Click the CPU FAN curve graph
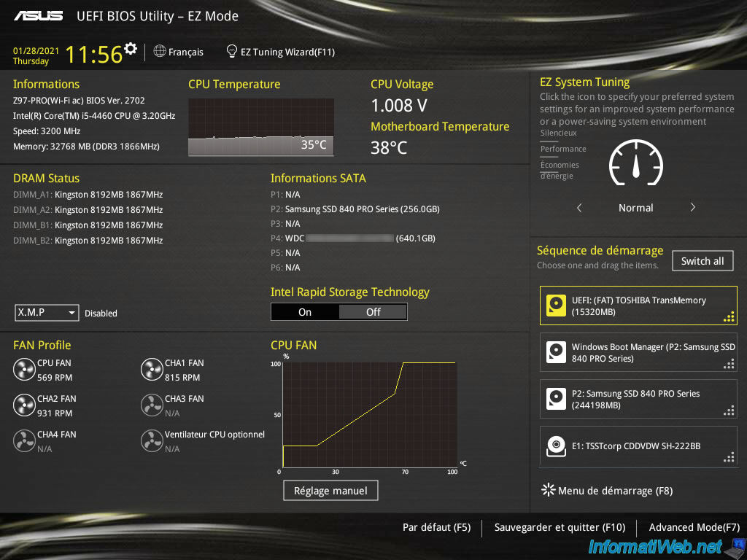Screen dimensions: 747x560 click(x=368, y=413)
